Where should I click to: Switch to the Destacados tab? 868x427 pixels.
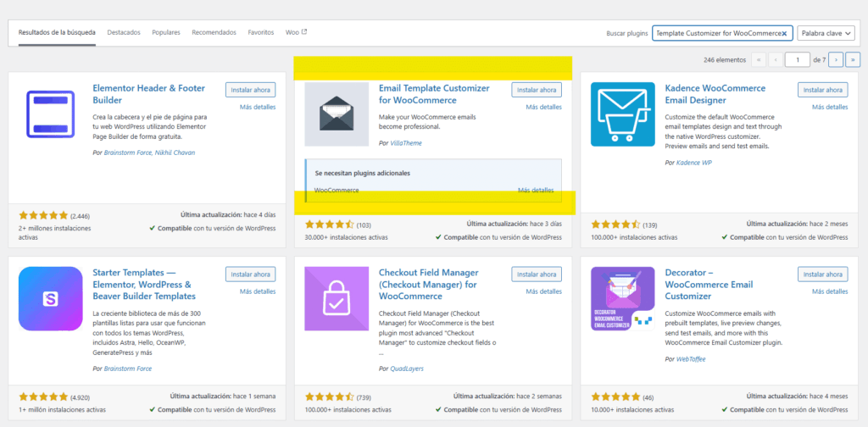[x=124, y=32]
